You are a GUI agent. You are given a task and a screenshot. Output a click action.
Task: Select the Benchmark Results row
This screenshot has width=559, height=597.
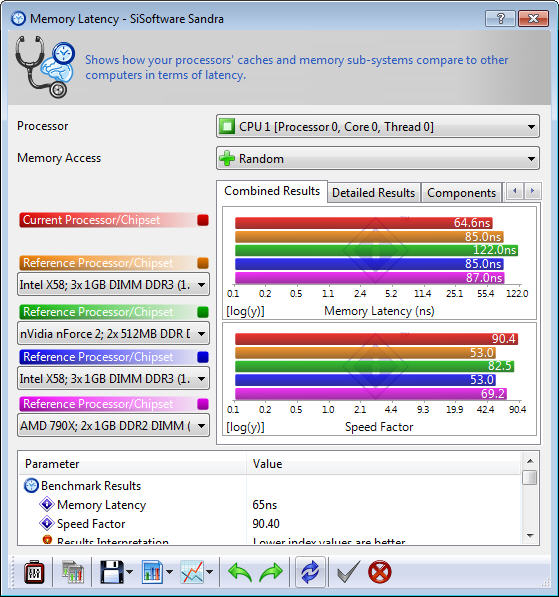(269, 485)
